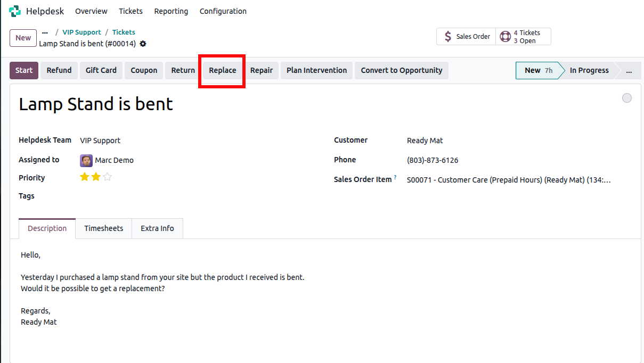Toggle the kanban state circle indicator
The image size is (644, 363).
tap(627, 98)
